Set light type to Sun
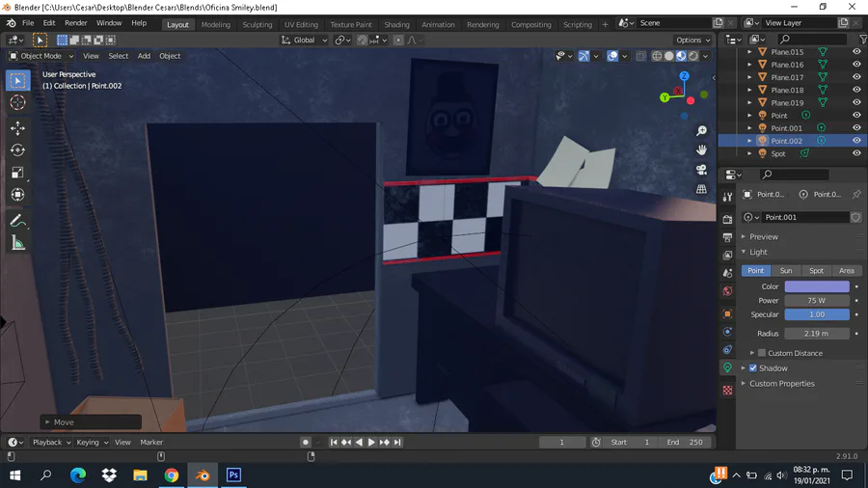Screen dimensions: 868x488 click(x=786, y=271)
